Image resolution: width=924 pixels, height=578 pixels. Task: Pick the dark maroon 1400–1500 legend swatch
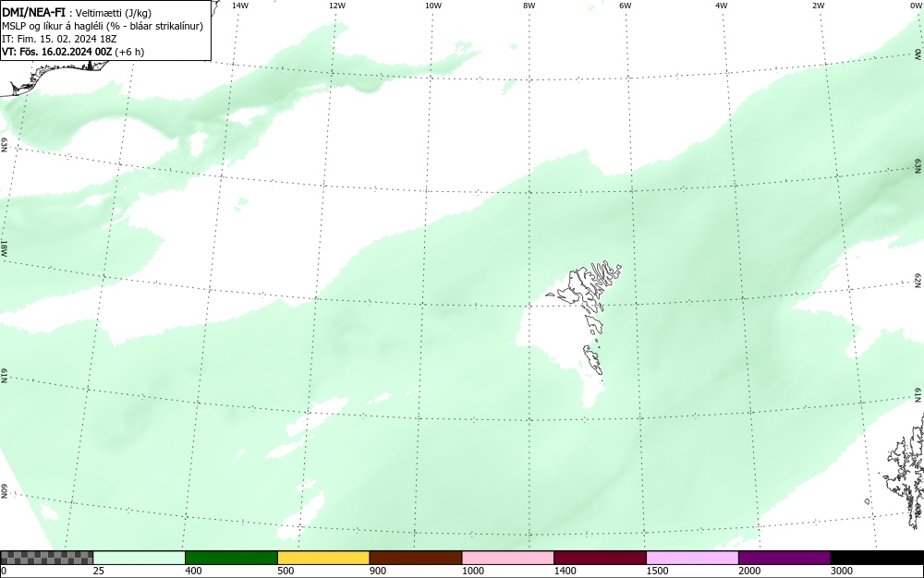(x=600, y=558)
